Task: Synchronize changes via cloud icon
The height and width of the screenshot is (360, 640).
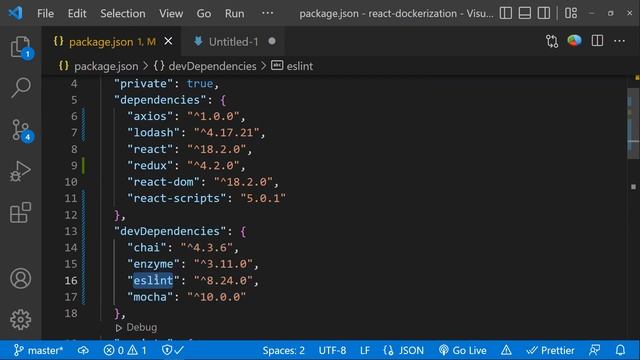Action: pos(83,350)
